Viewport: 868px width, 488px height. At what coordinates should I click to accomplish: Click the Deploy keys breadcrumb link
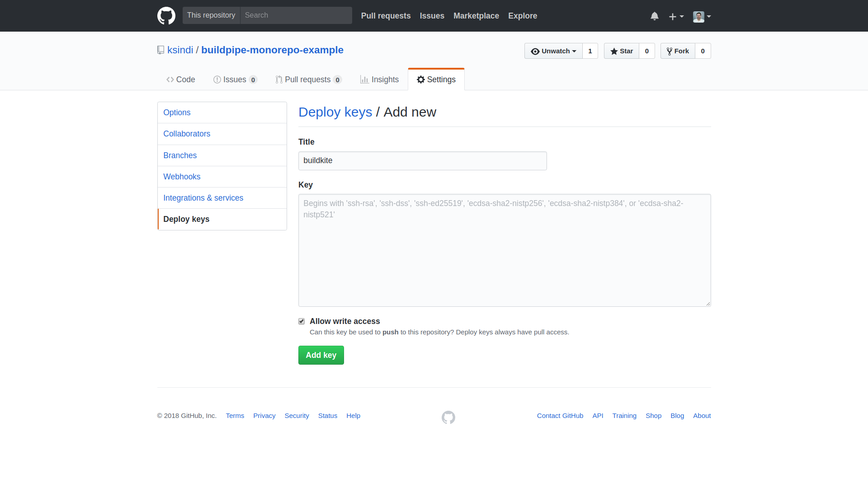(x=335, y=112)
